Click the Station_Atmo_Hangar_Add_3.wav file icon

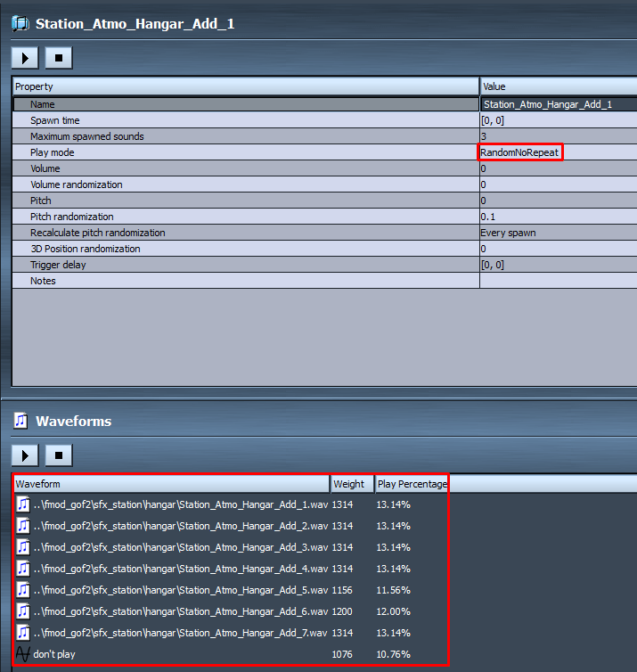coord(23,547)
